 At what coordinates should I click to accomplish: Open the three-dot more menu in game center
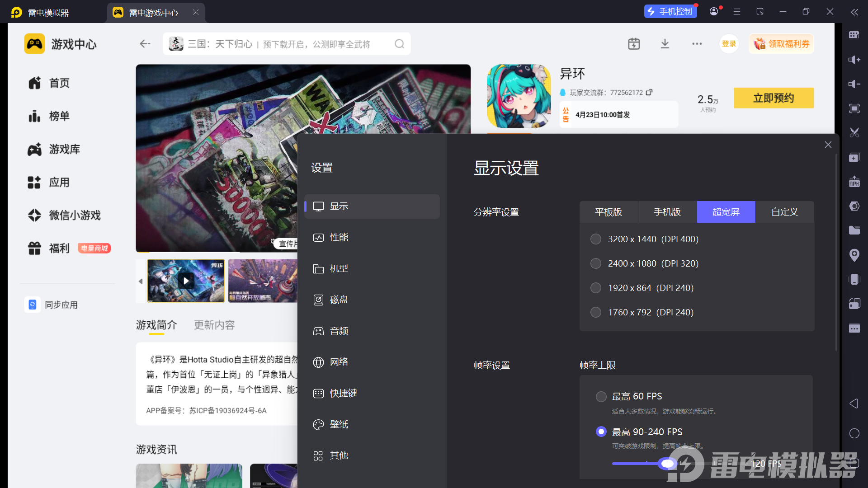coord(697,44)
